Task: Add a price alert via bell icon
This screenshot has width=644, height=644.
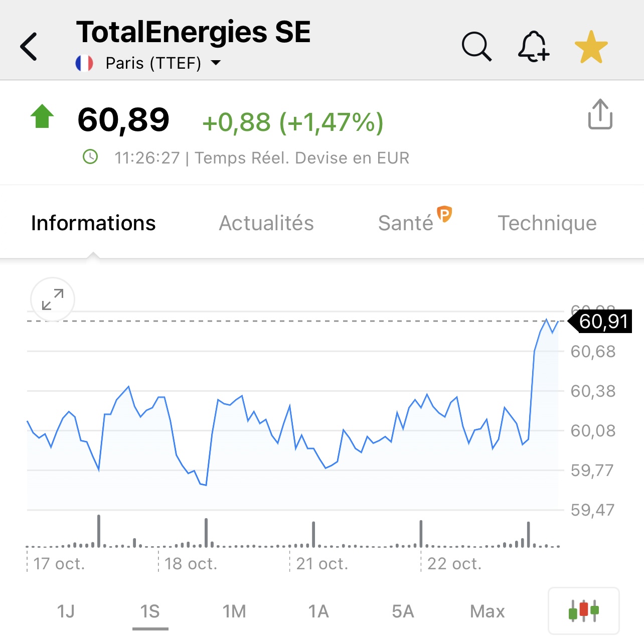Action: click(x=534, y=47)
